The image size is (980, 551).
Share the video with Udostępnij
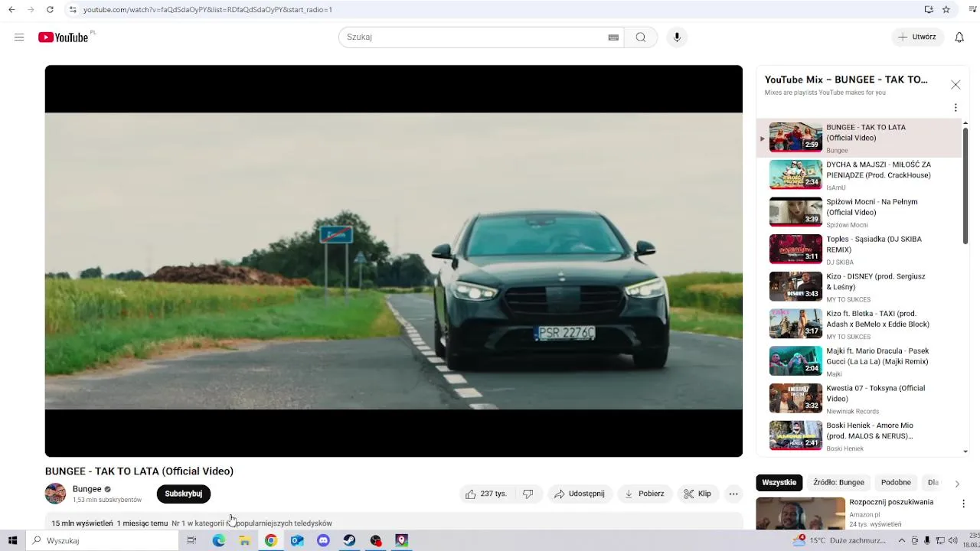coord(580,494)
